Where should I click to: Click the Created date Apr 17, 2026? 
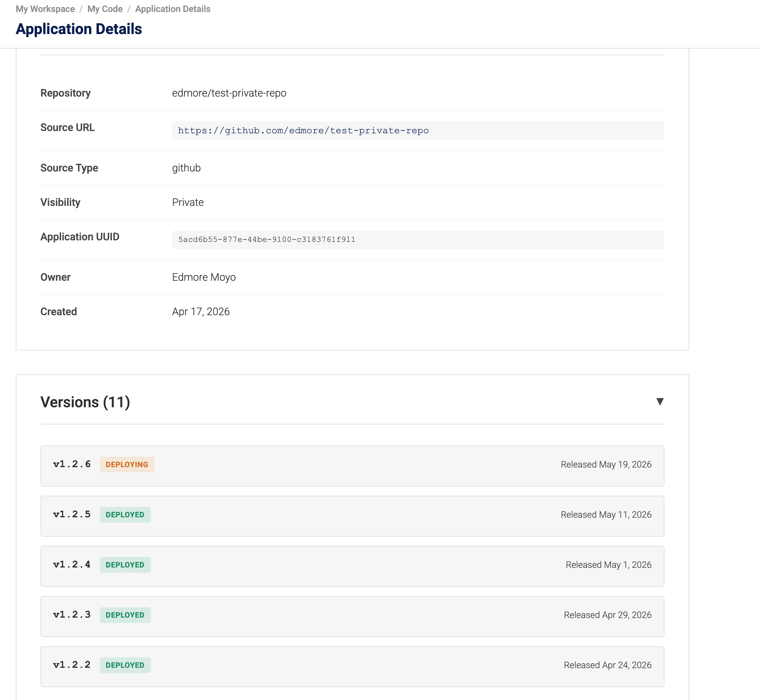click(x=201, y=312)
